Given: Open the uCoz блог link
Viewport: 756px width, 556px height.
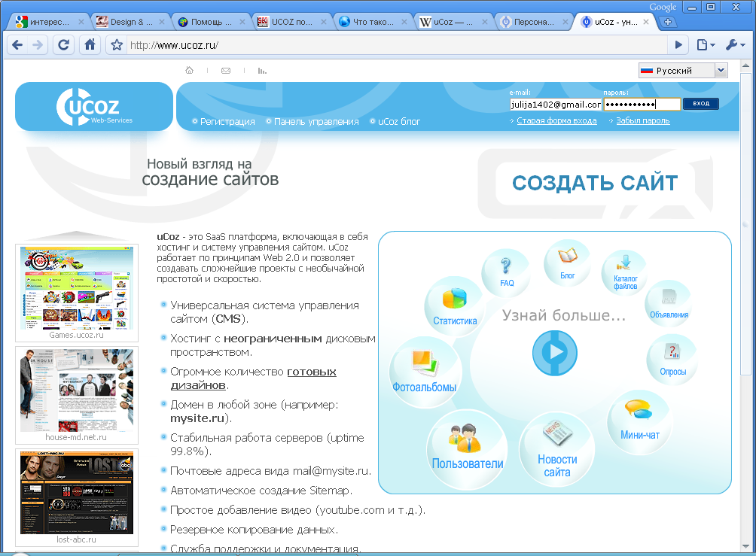Looking at the screenshot, I should coord(399,121).
